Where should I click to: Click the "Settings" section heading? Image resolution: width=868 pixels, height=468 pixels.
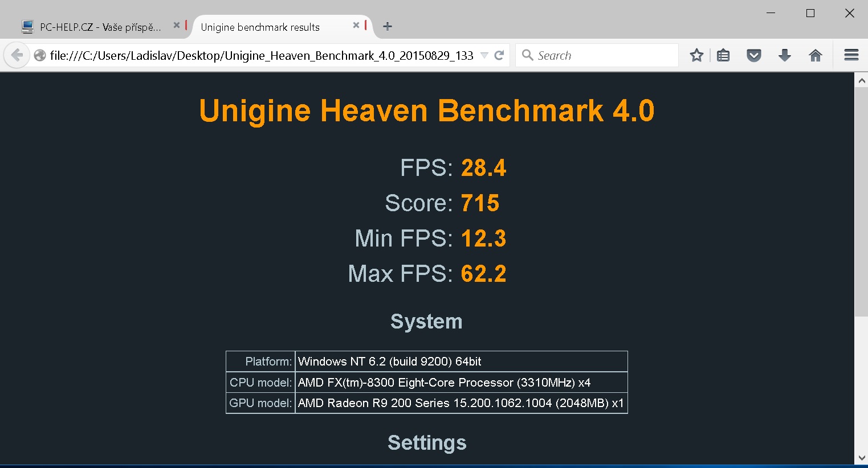coord(427,443)
